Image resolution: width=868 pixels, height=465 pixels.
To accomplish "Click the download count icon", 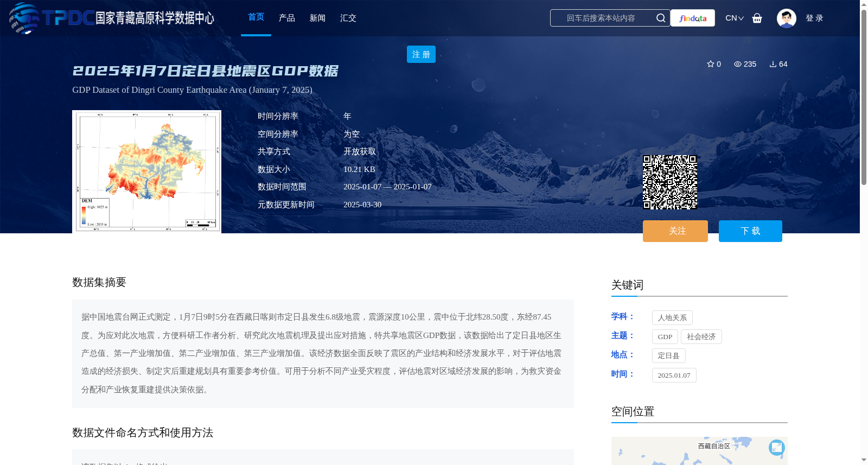I will click(x=773, y=64).
